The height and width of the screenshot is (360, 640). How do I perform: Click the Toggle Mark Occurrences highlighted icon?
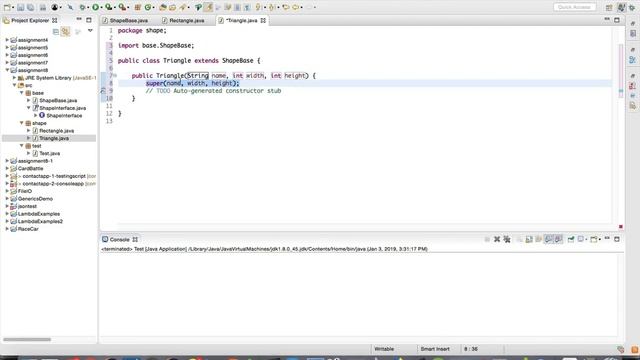tap(208, 7)
